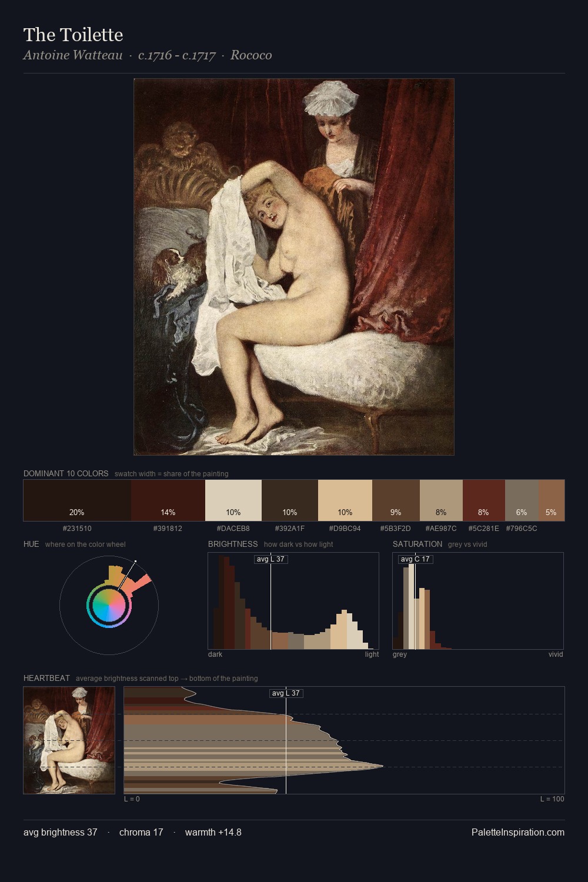
Task: Click the hex code '#5C281E'
Action: click(x=484, y=529)
